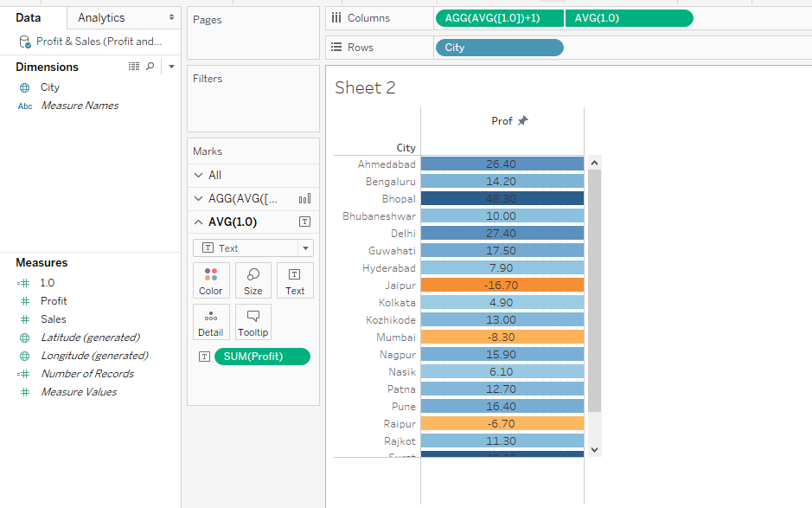Click the scroll down arrow in the sheet
The width and height of the screenshot is (812, 508).
pyautogui.click(x=593, y=449)
